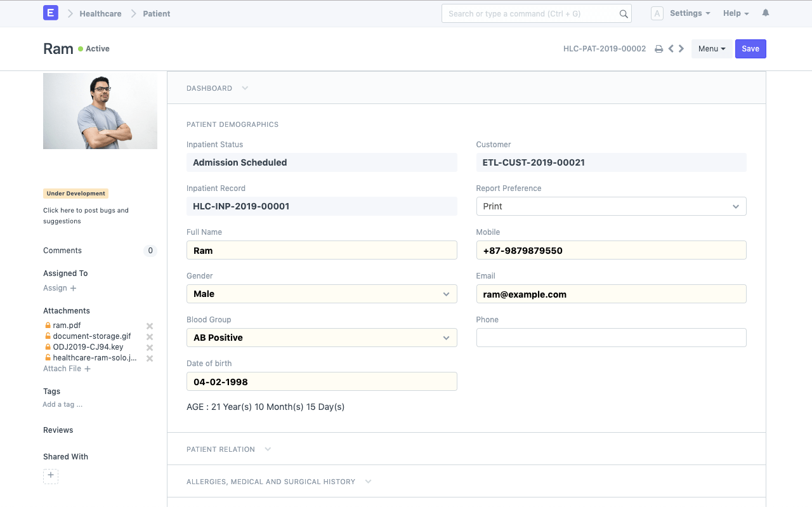The height and width of the screenshot is (507, 812).
Task: Open the Report Preference dropdown
Action: click(611, 206)
